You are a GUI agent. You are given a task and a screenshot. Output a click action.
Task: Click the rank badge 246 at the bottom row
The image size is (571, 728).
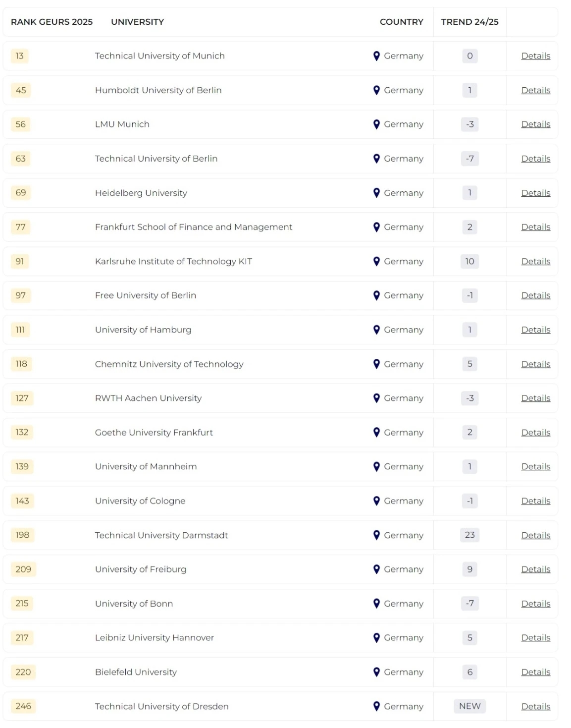22,706
